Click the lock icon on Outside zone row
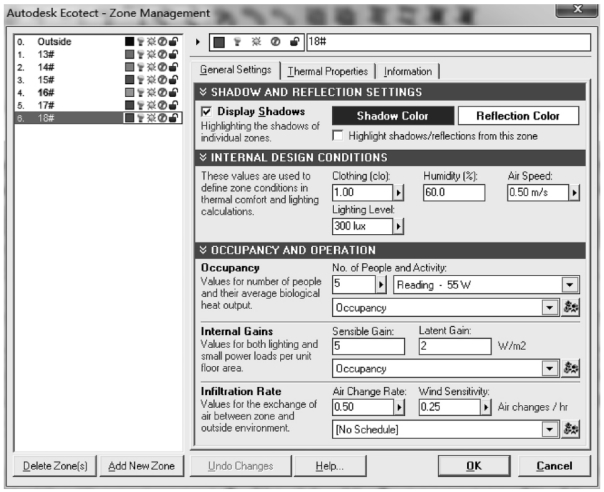 click(173, 42)
